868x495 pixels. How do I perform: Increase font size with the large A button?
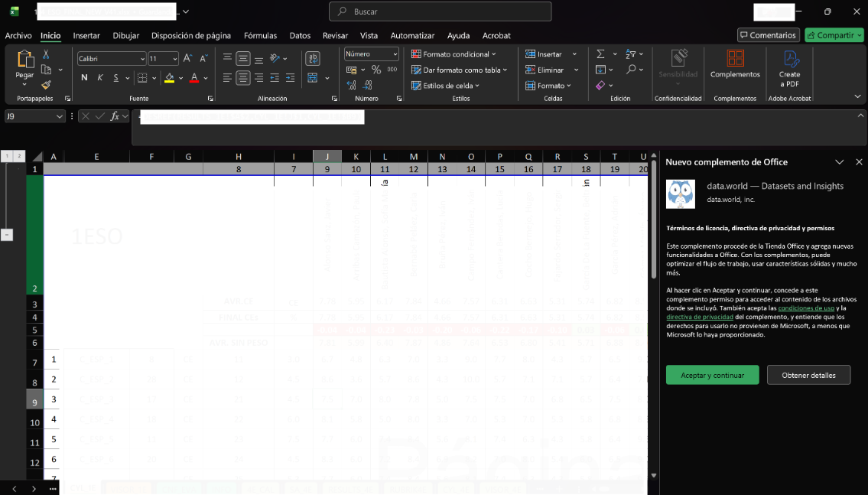tap(187, 58)
